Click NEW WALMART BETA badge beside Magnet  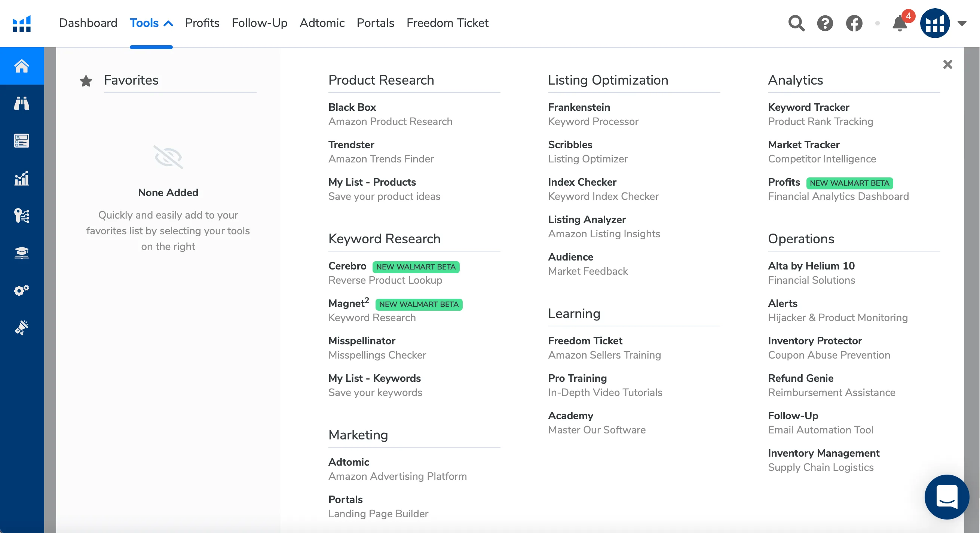419,304
